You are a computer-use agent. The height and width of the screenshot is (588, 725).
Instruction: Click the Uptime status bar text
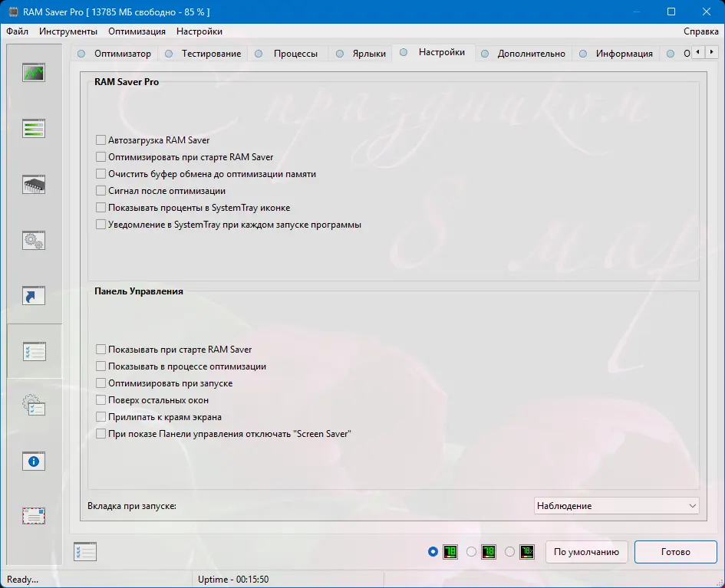click(x=233, y=580)
